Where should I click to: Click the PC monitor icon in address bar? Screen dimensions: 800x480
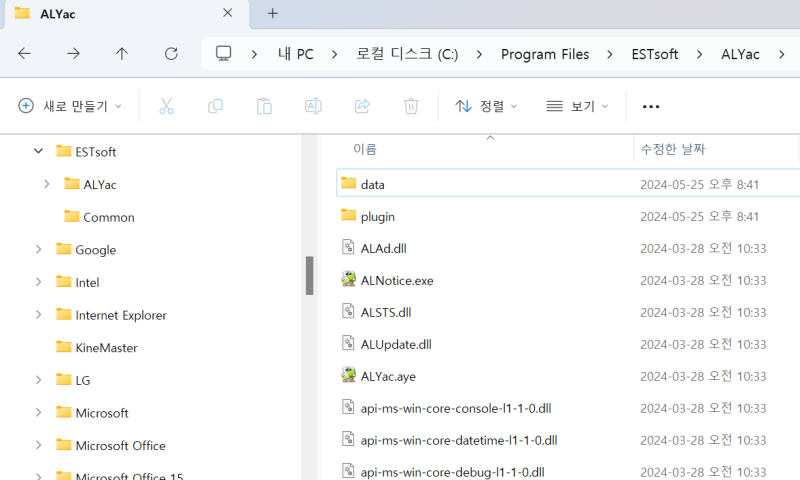[x=223, y=54]
